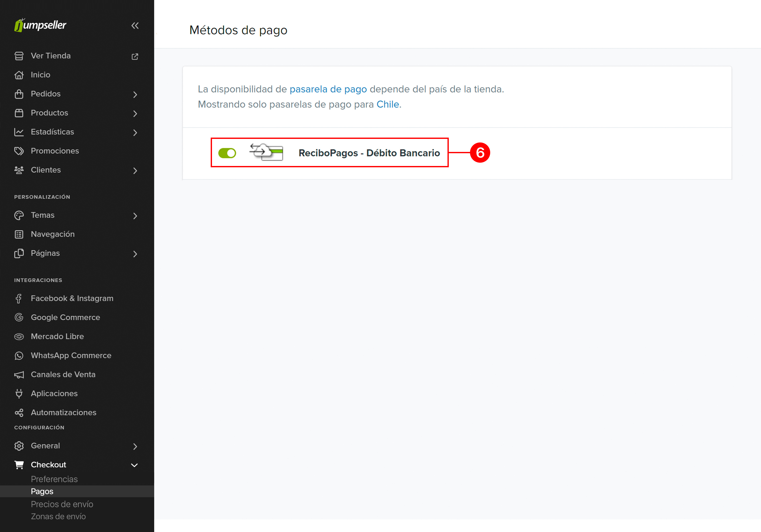Expand the Páginas submenu chevron
761x532 pixels.
(135, 254)
